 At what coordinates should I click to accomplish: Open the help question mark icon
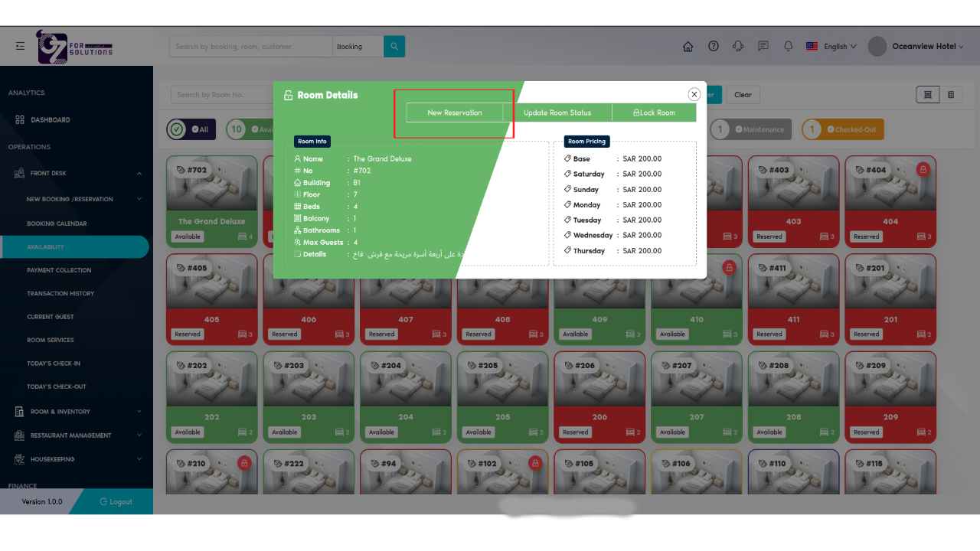point(714,47)
